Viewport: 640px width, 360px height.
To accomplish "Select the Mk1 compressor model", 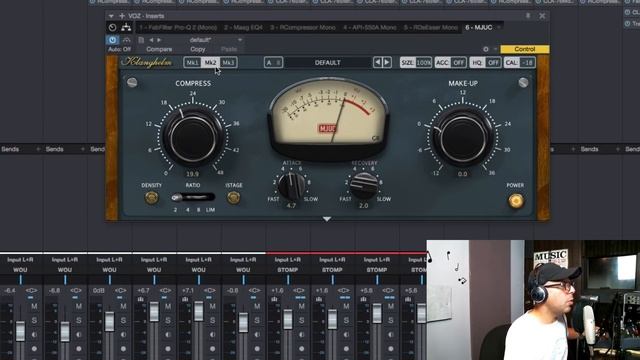I will 192,62.
